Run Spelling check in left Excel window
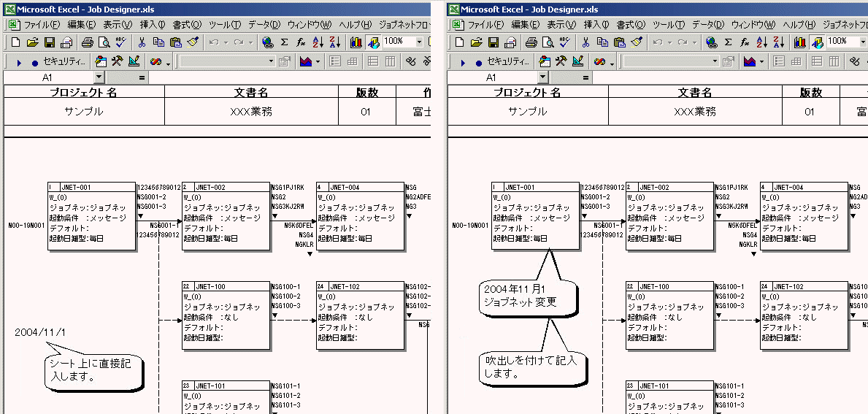Image resolution: width=868 pixels, height=414 pixels. [121, 42]
